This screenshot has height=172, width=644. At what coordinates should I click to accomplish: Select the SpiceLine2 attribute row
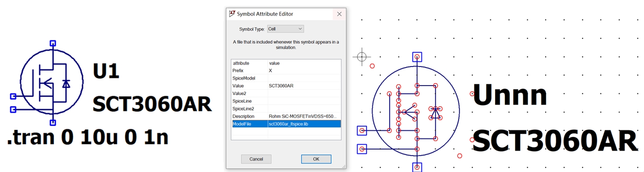(286, 108)
